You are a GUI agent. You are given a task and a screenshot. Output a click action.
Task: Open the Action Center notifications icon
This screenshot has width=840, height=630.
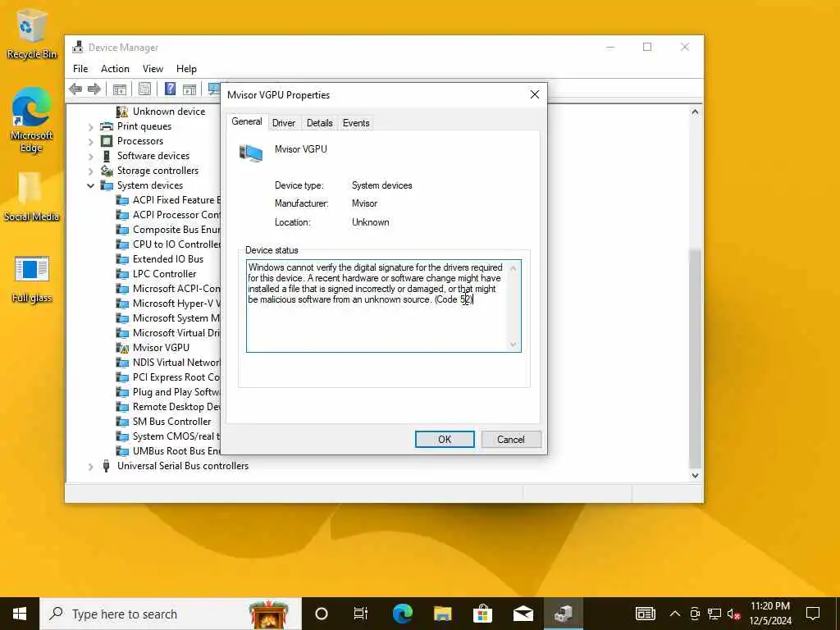[813, 614]
